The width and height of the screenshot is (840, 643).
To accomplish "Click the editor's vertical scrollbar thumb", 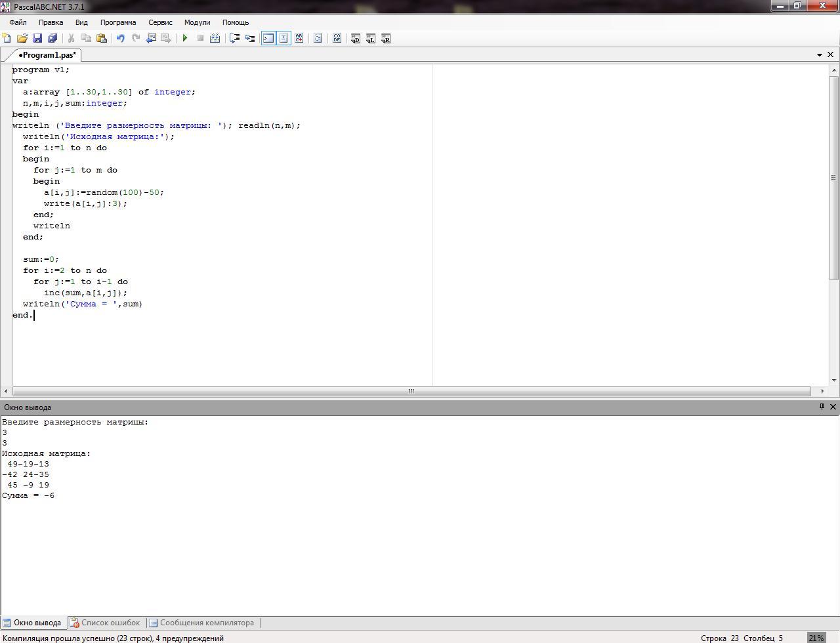I will click(834, 177).
